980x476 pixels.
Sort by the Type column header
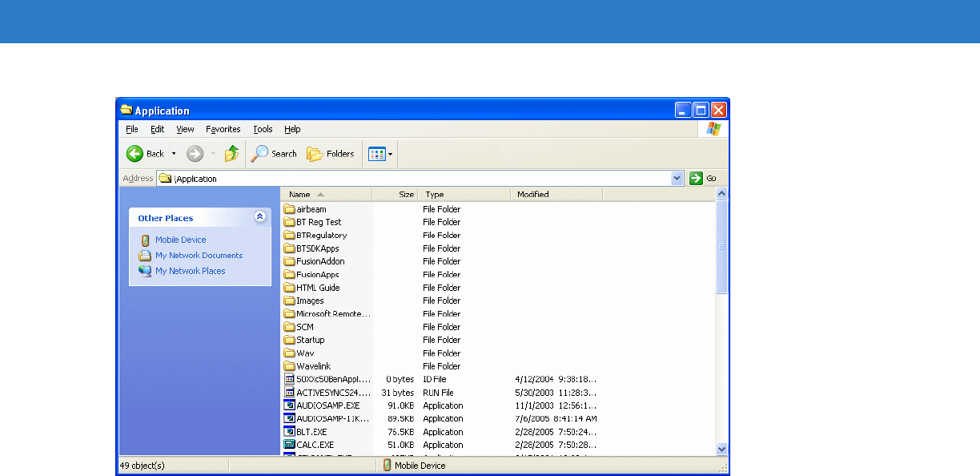tap(464, 194)
